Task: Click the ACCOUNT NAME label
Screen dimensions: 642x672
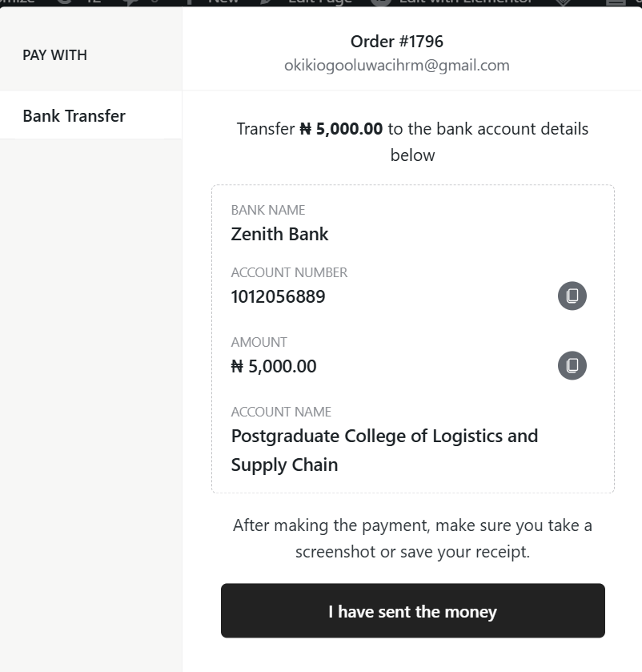Action: click(281, 412)
